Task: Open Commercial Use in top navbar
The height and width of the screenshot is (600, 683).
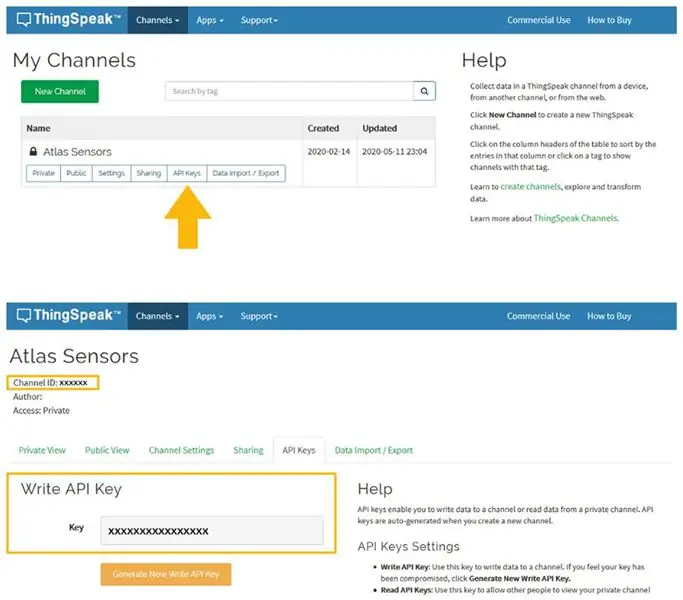Action: point(538,20)
